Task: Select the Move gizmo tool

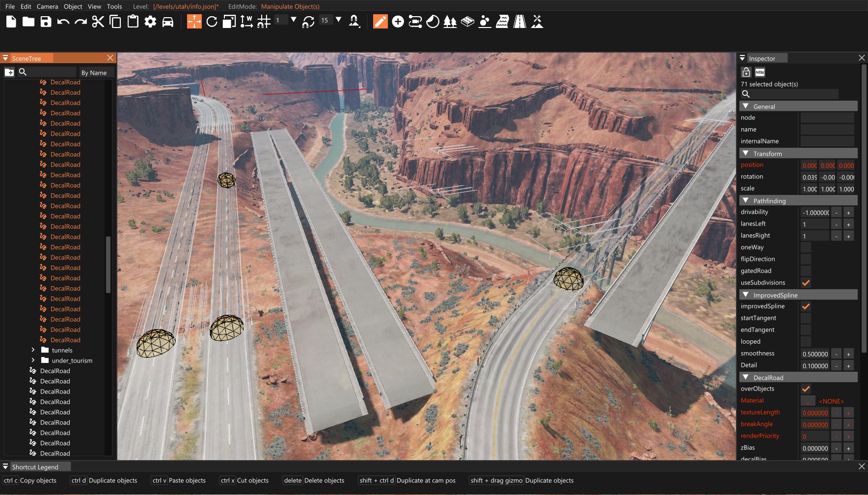Action: coord(194,22)
